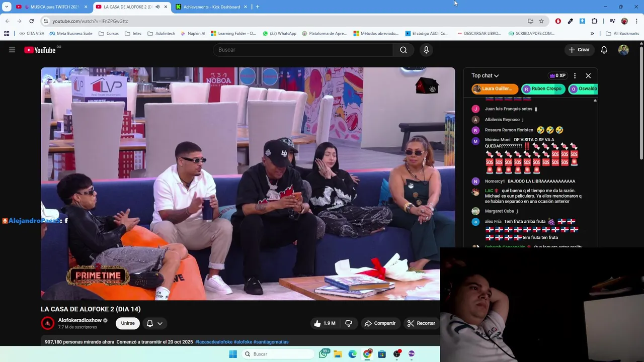Mute the LA CASA DE ALOFOKE tab audio
Viewport: 644px width, 362px height.
point(157,7)
